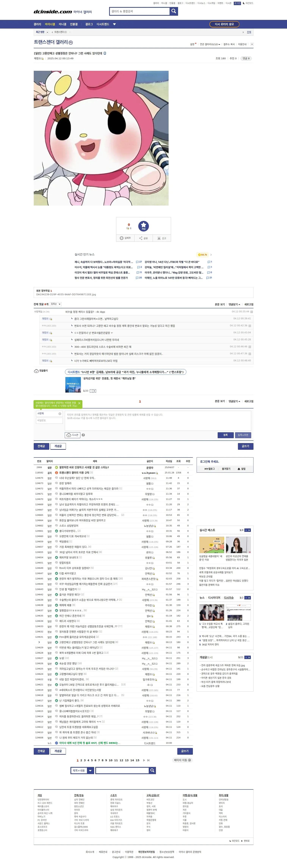
Task: Close the green nickname tooltip
Action: (79, 403)
